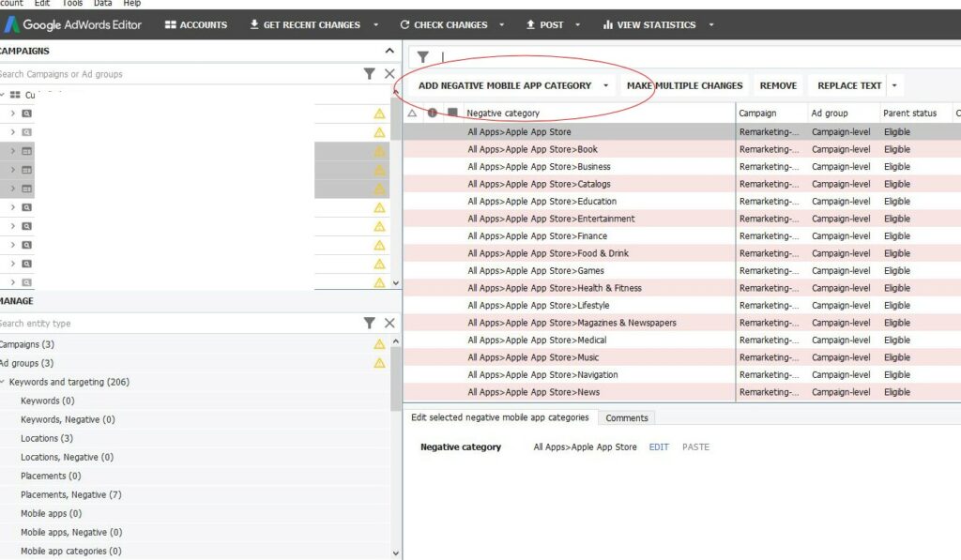
Task: Collapse the Campaigns panel with the chevron
Action: (389, 51)
